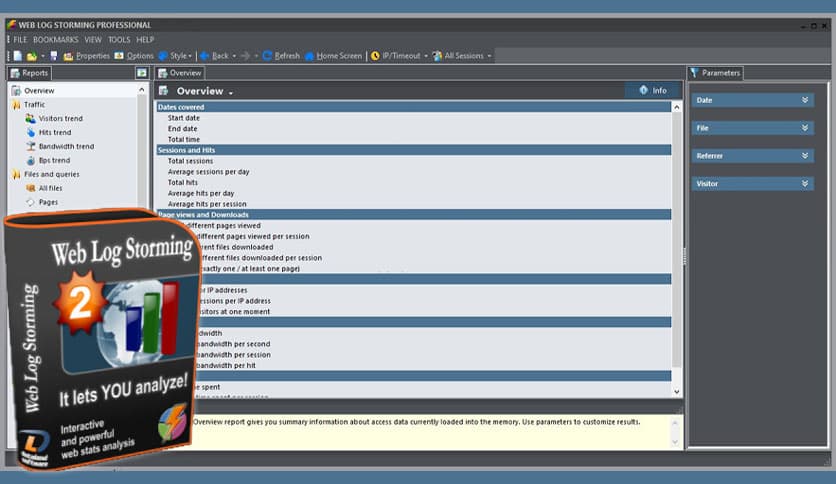Open the Visitors trend report
This screenshot has width=836, height=484.
[x=60, y=118]
